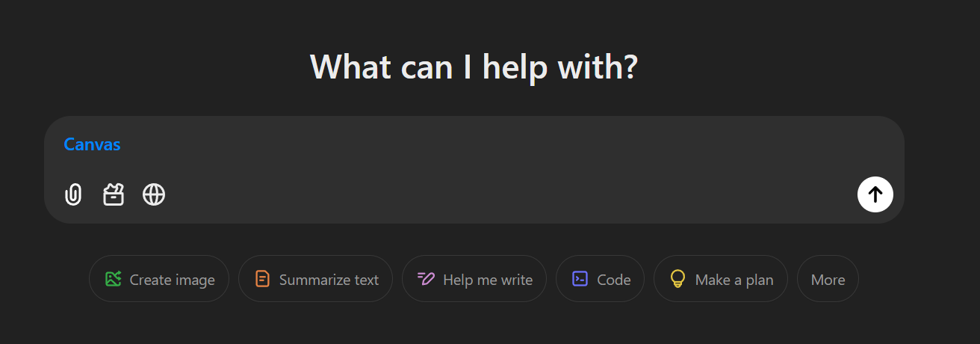Select the 'Code' suggestion label
Screen dimensions: 980x344
(x=613, y=280)
